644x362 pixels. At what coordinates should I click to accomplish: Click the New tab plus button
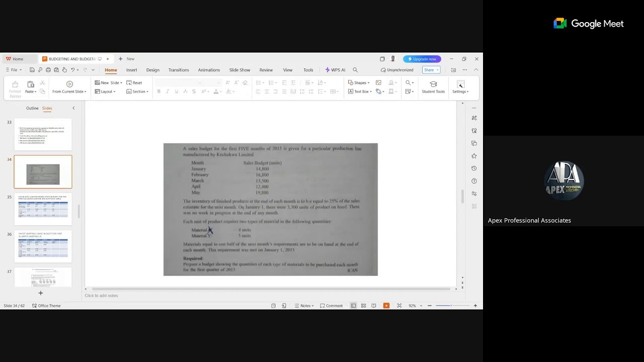pos(120,59)
